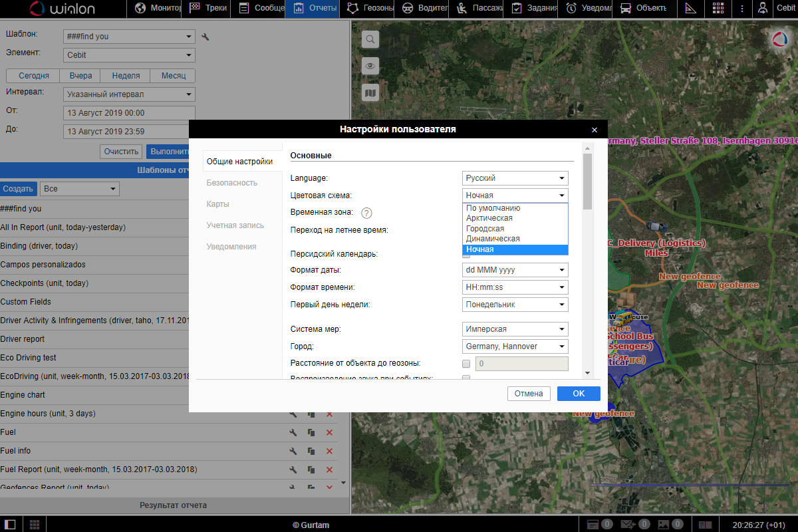Click the time zone help question icon
The width and height of the screenshot is (798, 532).
pos(366,213)
